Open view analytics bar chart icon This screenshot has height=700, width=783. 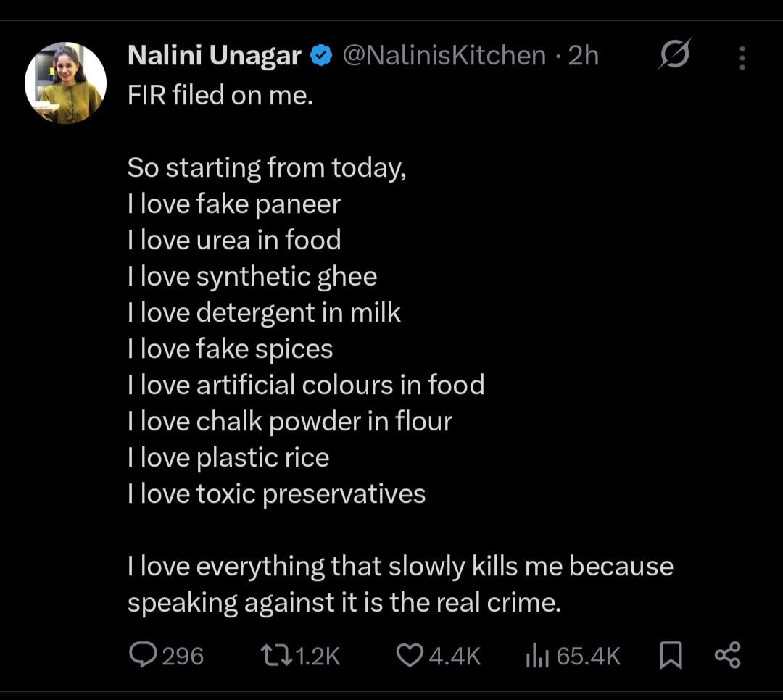536,655
